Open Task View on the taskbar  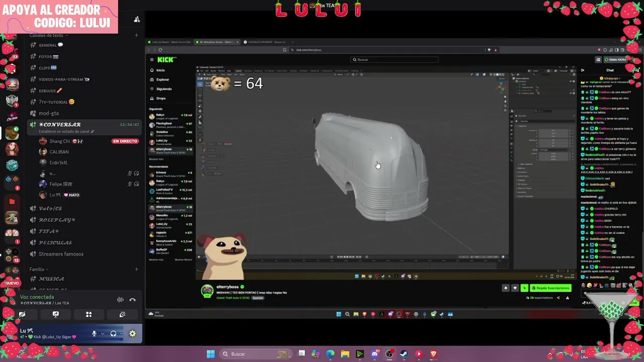(301, 354)
